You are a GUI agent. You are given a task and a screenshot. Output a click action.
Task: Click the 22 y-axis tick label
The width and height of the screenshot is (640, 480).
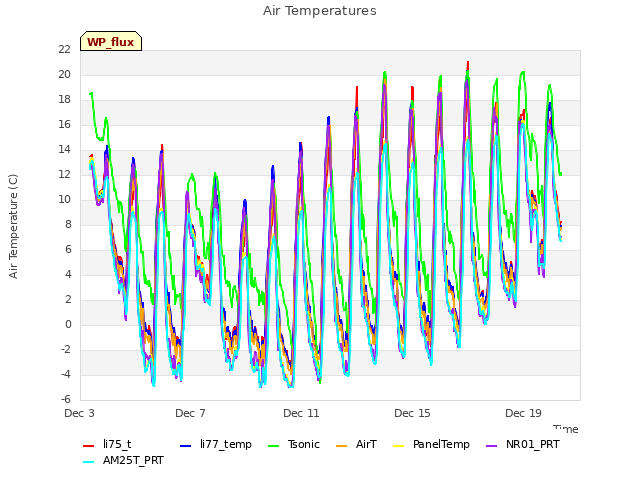tap(64, 49)
